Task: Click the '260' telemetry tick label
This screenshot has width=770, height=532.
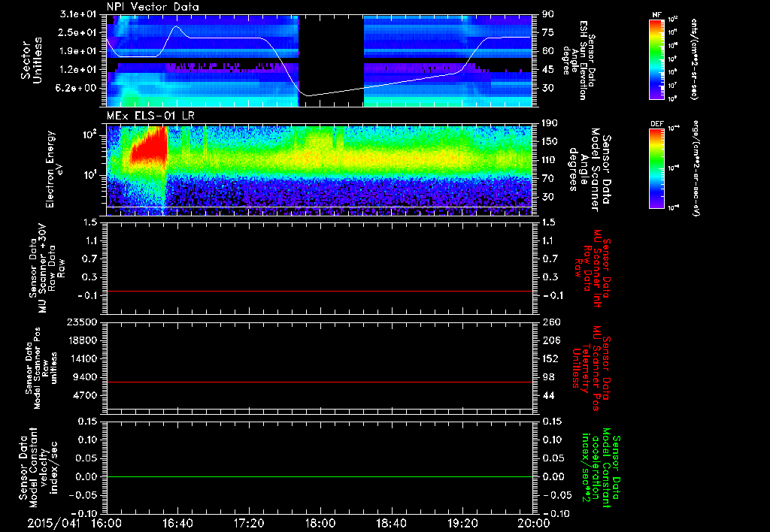Action: [551, 322]
